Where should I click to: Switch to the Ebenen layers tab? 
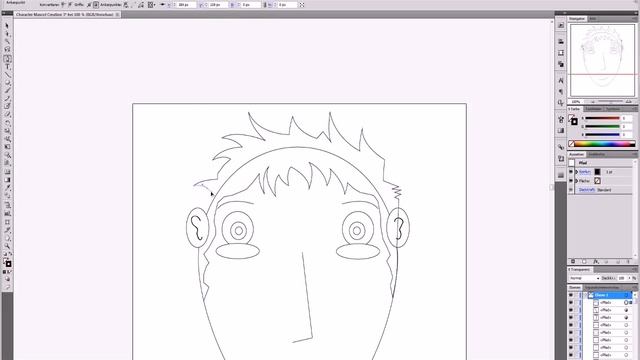pyautogui.click(x=575, y=288)
